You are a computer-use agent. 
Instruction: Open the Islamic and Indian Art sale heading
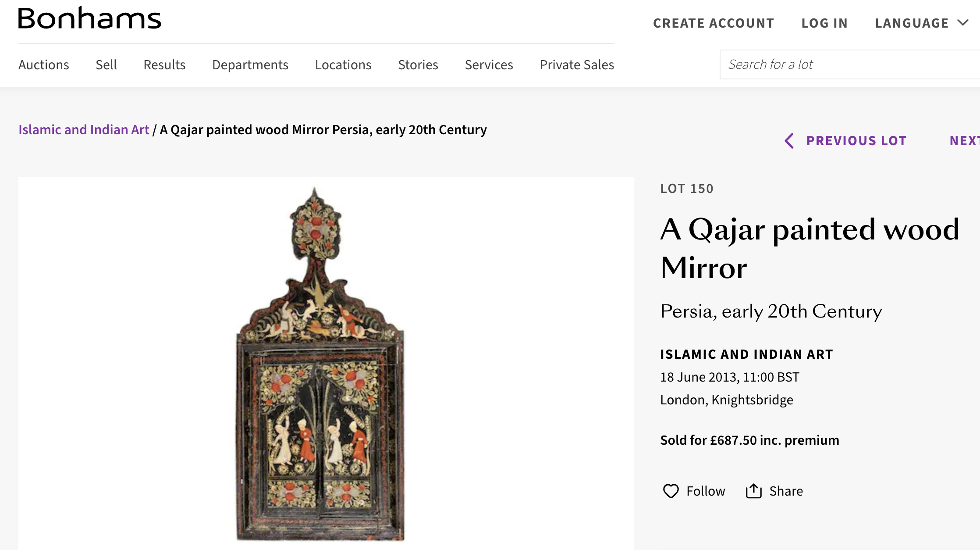[x=746, y=354]
